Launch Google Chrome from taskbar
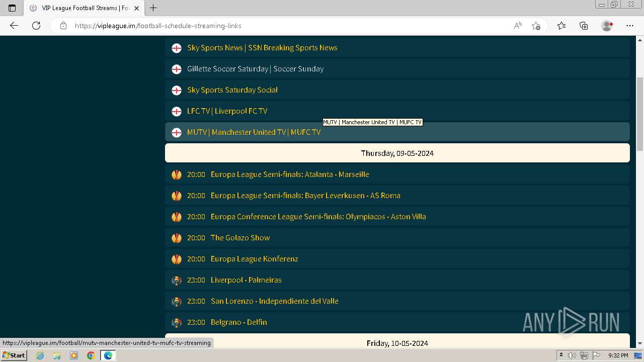The height and width of the screenshot is (362, 644). (91, 355)
